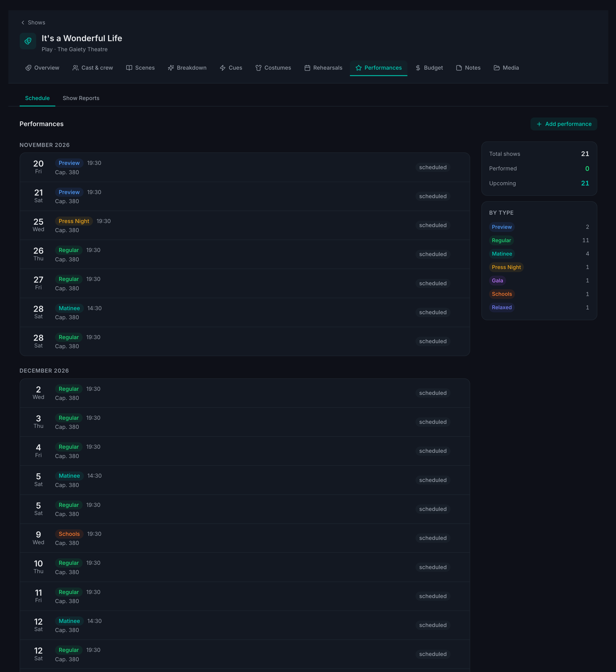616x672 pixels.
Task: Open Rehearsals via the calendar icon
Action: click(x=308, y=68)
